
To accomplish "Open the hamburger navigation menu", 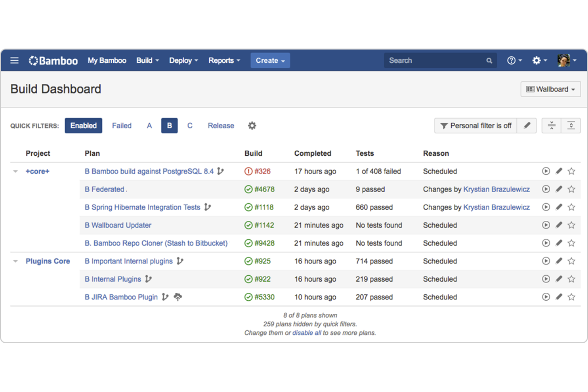I will [x=14, y=60].
